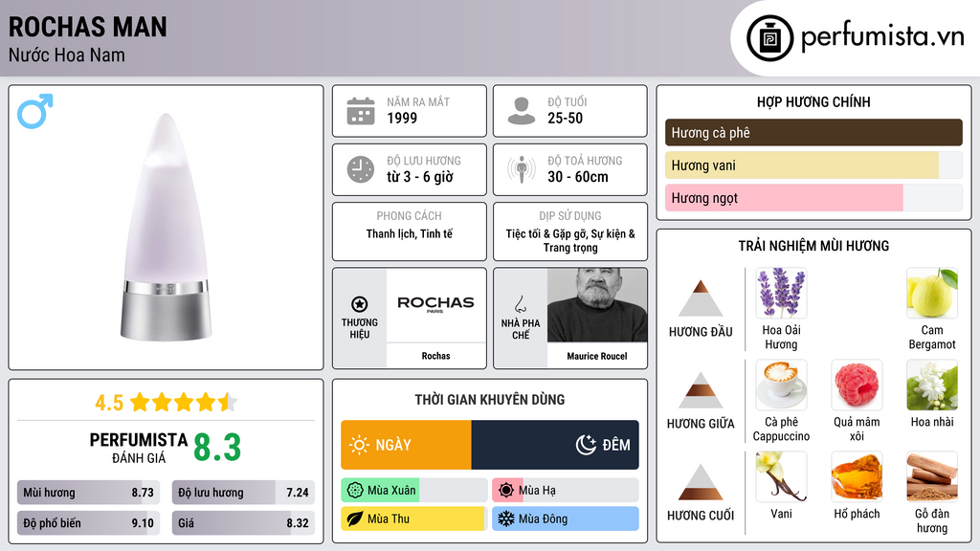This screenshot has height=551, width=980.
Task: Click the sillage value 30 - 60cm
Action: click(x=578, y=177)
